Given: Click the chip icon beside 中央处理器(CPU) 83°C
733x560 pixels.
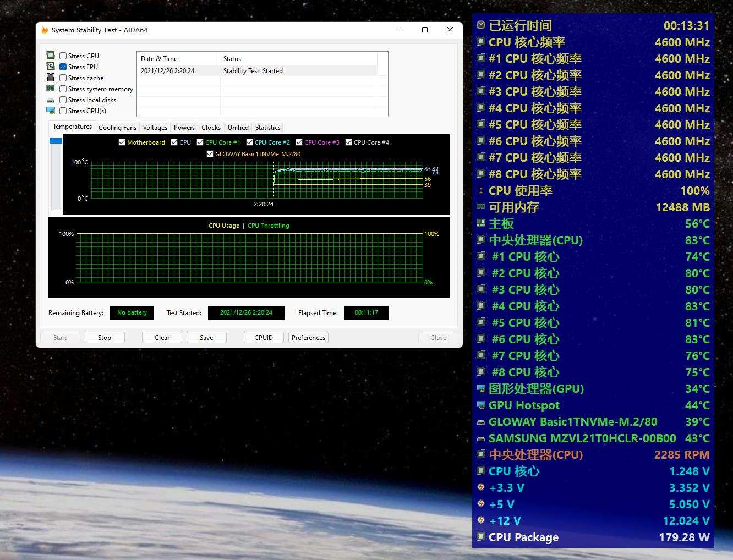Looking at the screenshot, I should (x=481, y=240).
